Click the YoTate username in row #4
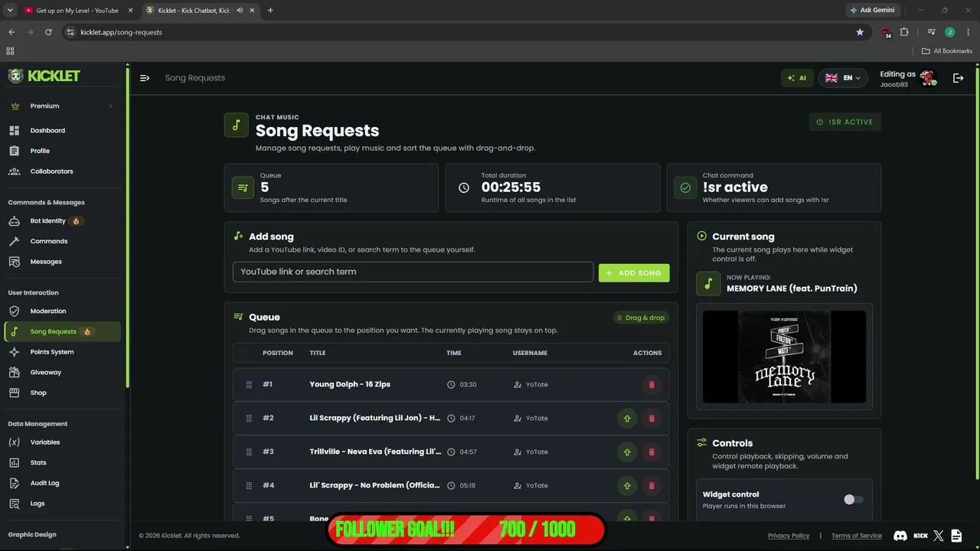This screenshot has width=980, height=551. coord(537,486)
